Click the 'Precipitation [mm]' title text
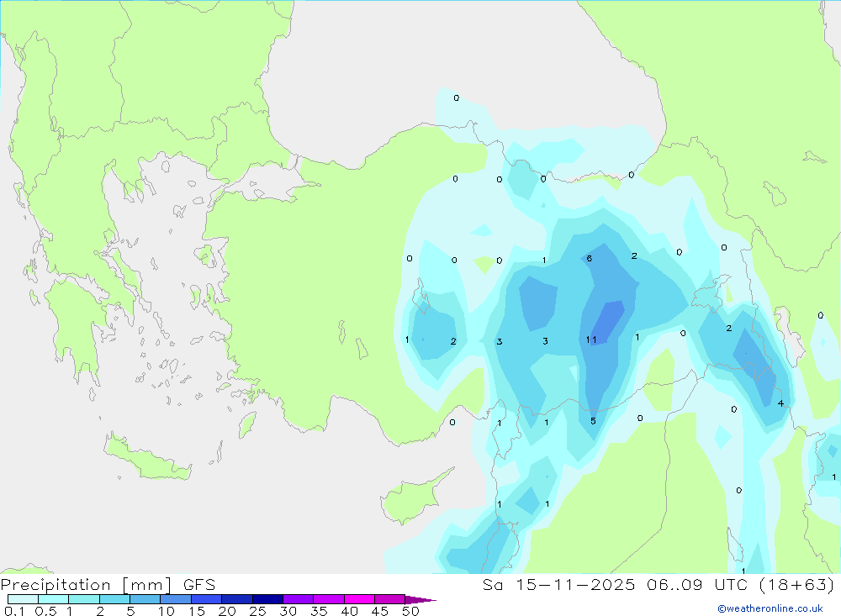841x616 pixels. click(x=86, y=585)
